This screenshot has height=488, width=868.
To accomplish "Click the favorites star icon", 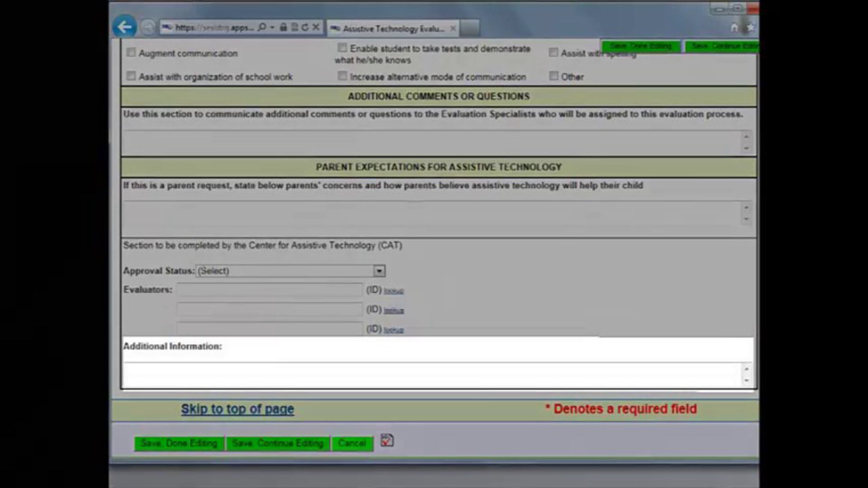I will [x=750, y=27].
